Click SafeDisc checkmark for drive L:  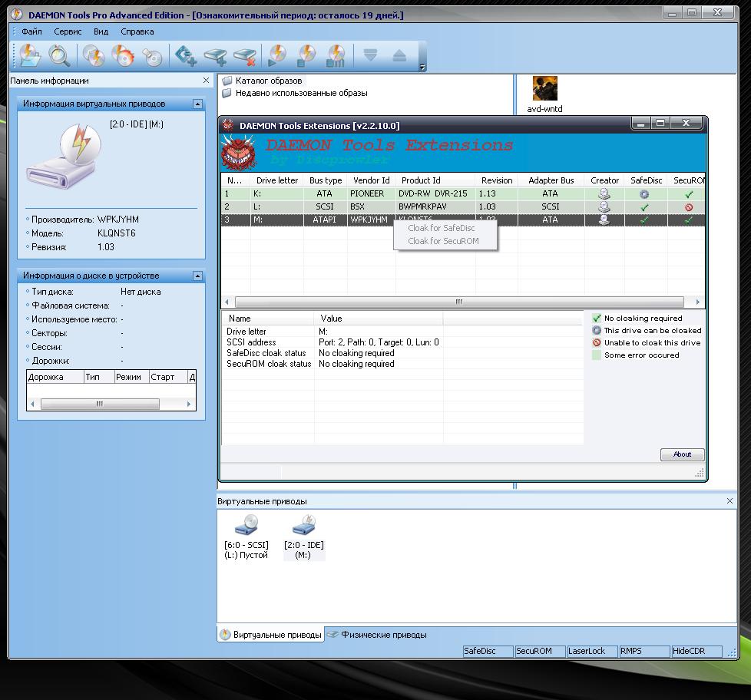coord(645,207)
